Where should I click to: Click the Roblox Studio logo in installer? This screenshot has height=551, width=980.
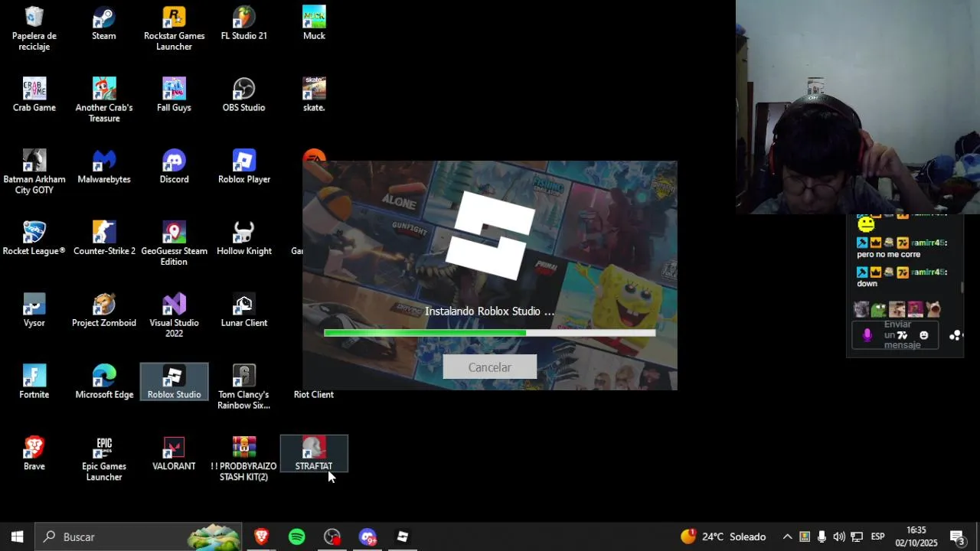(x=490, y=234)
